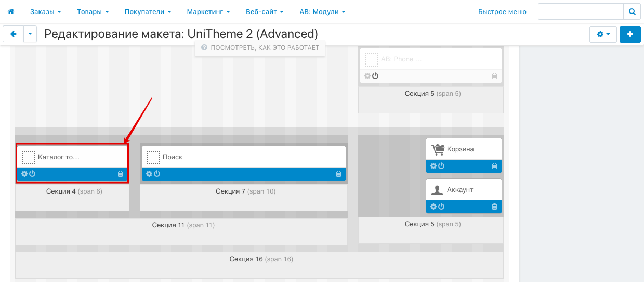Delete the Поиск block with trash icon

339,174
